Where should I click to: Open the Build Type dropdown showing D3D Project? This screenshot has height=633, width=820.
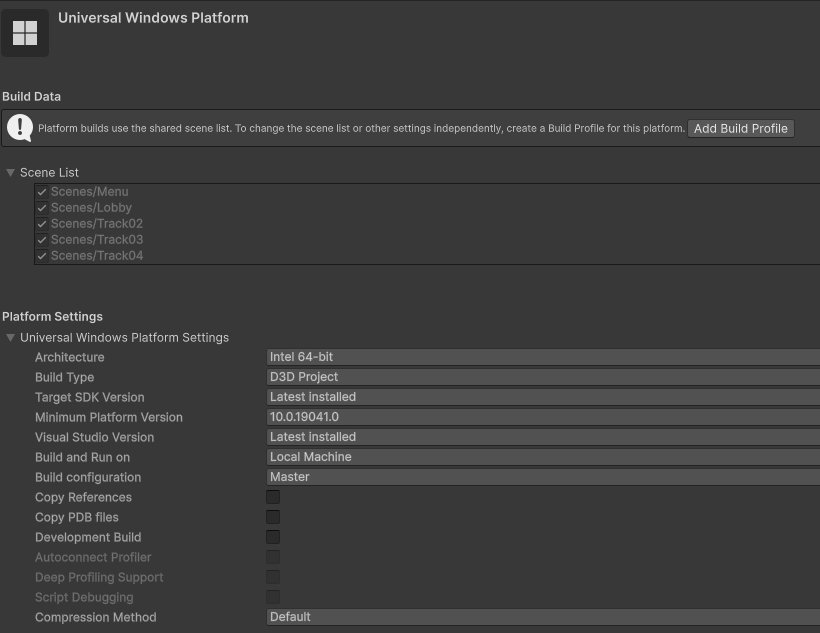click(x=543, y=377)
